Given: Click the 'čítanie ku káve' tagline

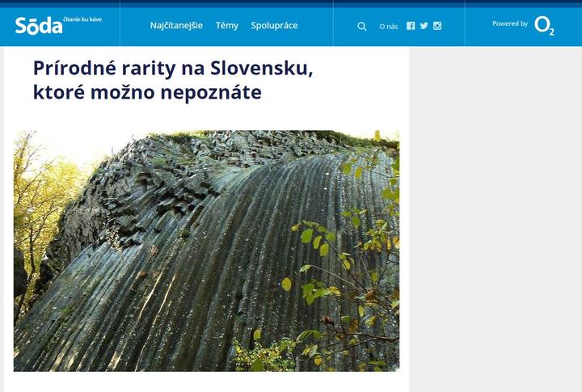Looking at the screenshot, I should (x=82, y=19).
